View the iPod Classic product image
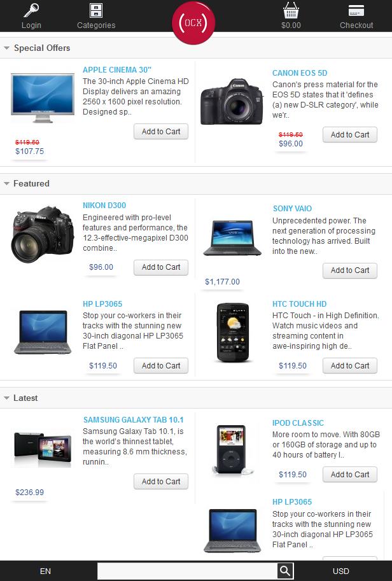This screenshot has width=392, height=581. 232,449
